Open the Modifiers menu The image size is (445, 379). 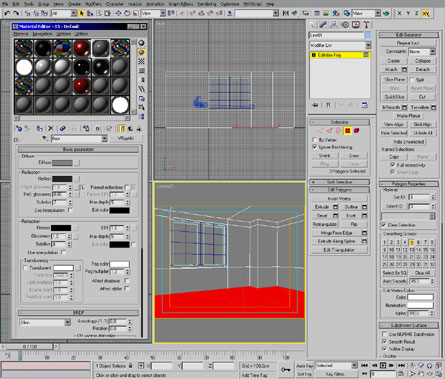[93, 4]
